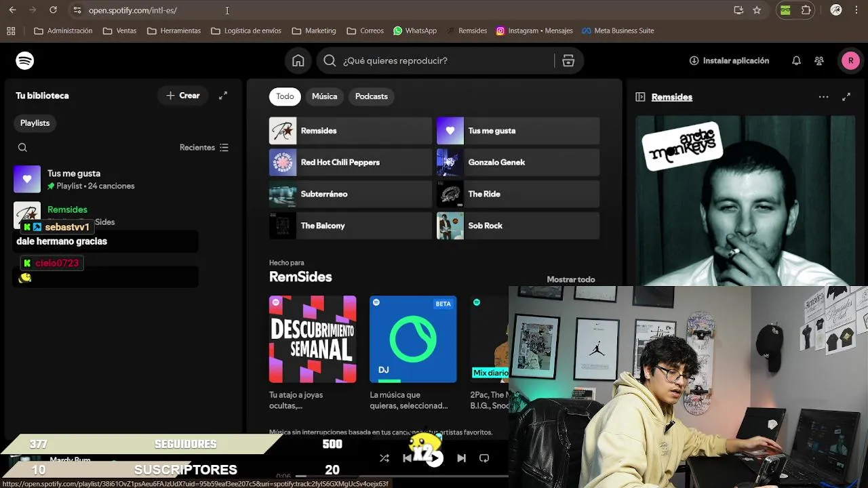Click the Arctic Monkeys album cover
Image resolution: width=868 pixels, height=488 pixels.
[x=745, y=201]
